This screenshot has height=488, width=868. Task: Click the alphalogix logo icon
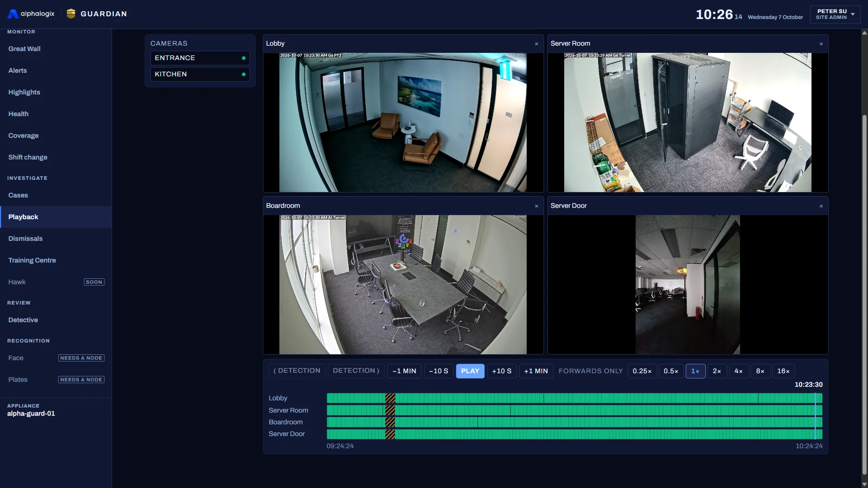(x=13, y=14)
